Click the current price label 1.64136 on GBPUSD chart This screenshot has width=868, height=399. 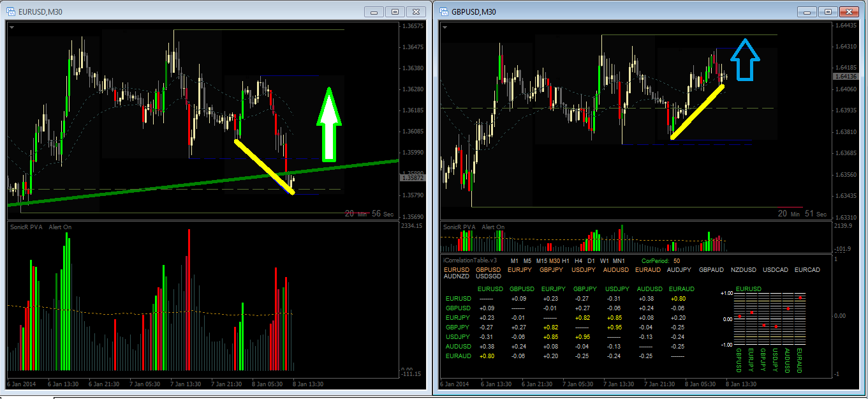click(844, 77)
